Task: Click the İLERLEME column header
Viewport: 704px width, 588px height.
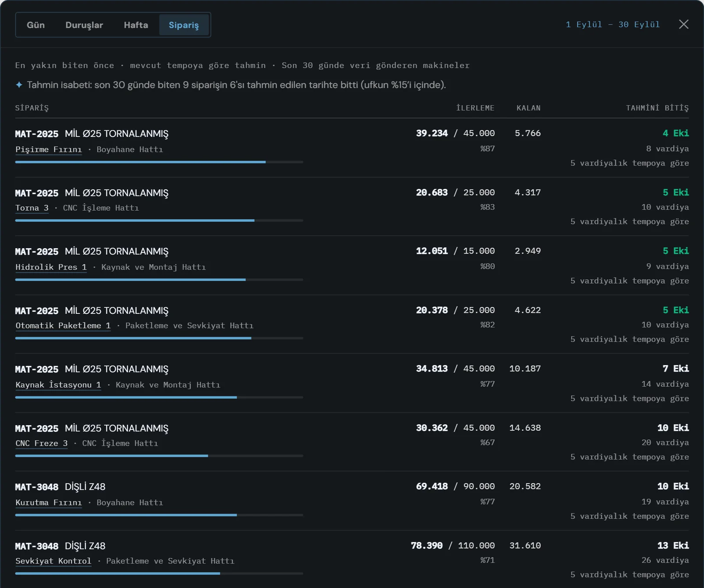Action: [475, 108]
